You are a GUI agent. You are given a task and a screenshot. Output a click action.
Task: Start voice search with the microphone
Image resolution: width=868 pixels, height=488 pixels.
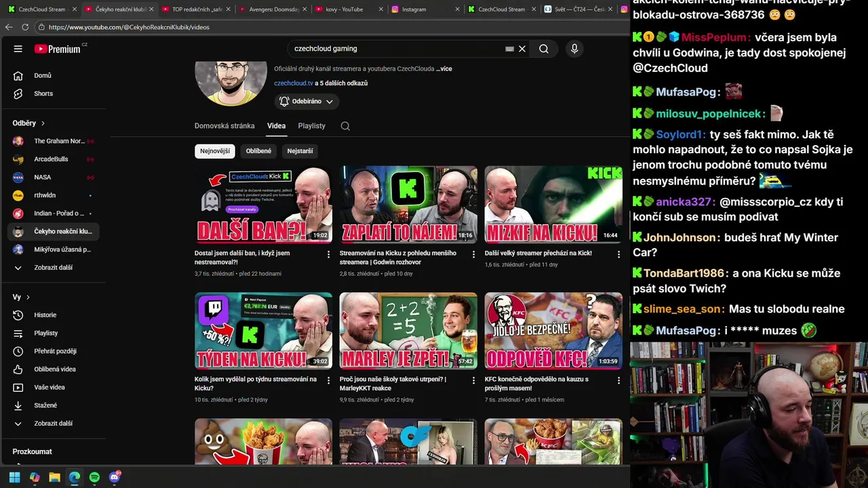pos(574,49)
